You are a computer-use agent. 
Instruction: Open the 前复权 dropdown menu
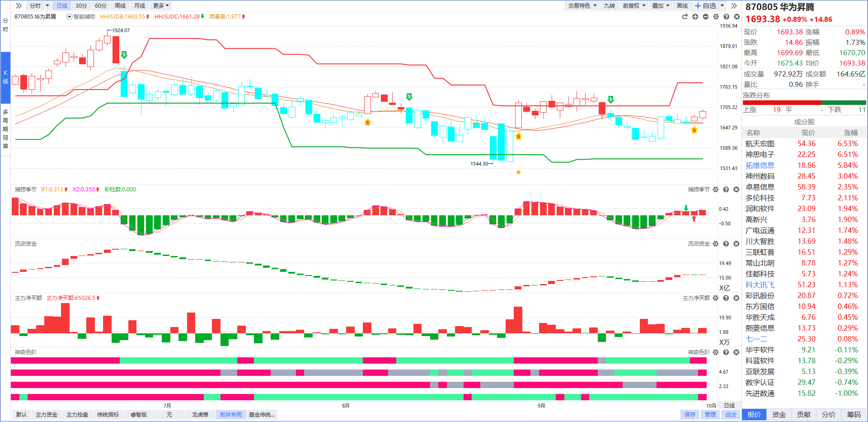pos(633,6)
